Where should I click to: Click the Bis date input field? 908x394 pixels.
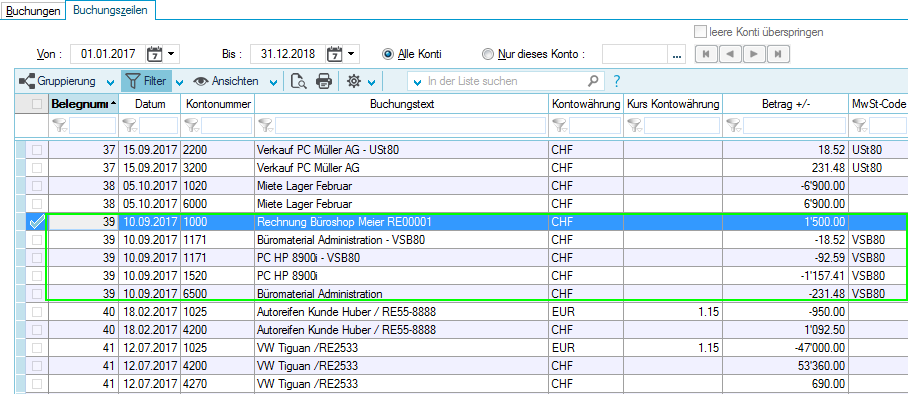click(288, 54)
